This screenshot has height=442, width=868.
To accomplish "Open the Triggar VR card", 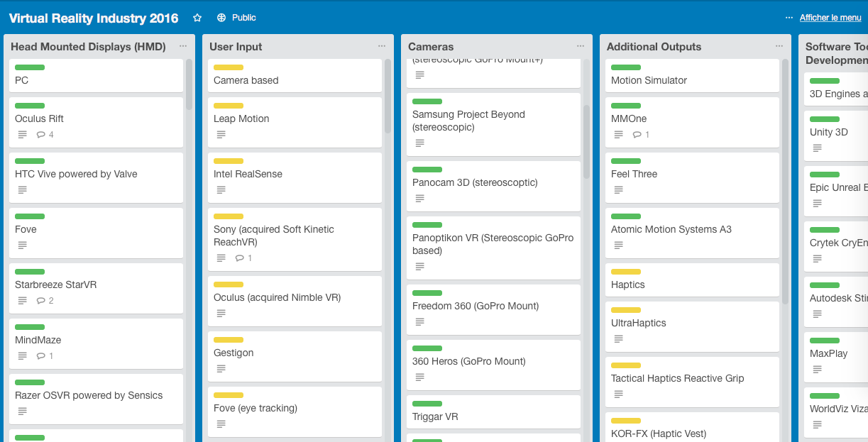I will tap(493, 411).
